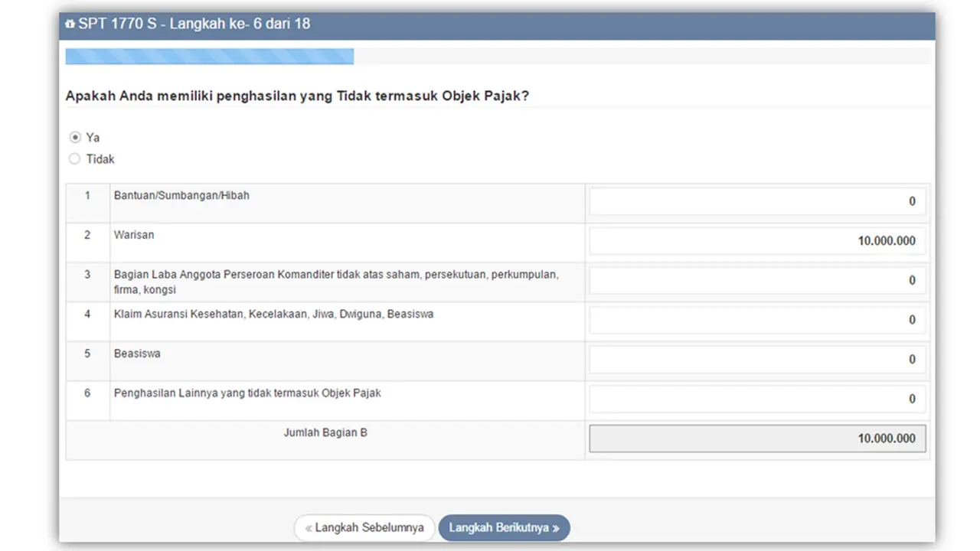Click the icon beside the SPT 1770 S title
This screenshot has width=980, height=551.
(70, 24)
